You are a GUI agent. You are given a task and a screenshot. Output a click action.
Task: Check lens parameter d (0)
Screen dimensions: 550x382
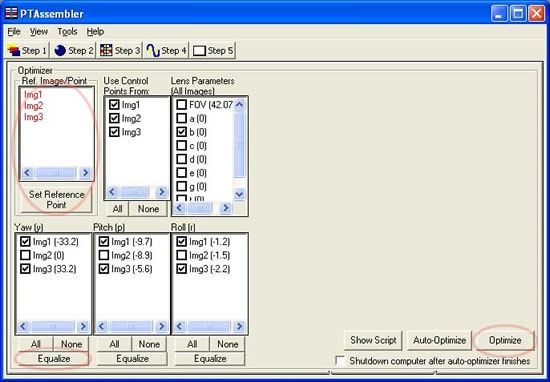[x=181, y=159]
